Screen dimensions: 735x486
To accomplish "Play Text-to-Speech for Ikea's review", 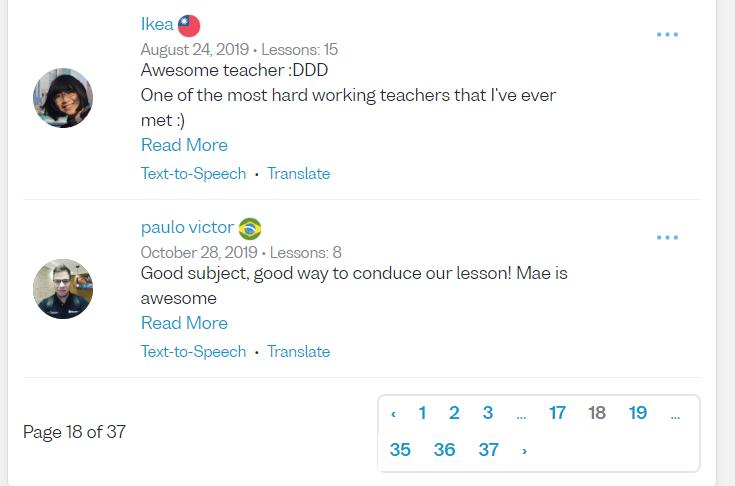I will [193, 173].
